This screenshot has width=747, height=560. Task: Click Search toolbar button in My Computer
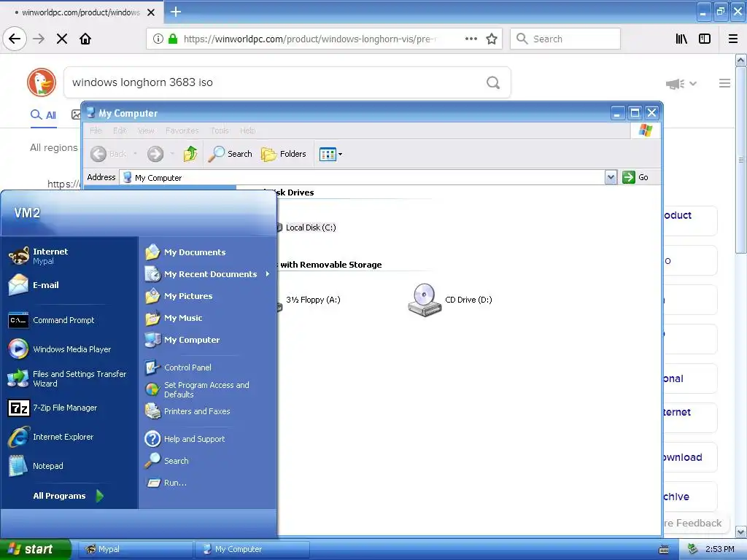[x=230, y=154]
